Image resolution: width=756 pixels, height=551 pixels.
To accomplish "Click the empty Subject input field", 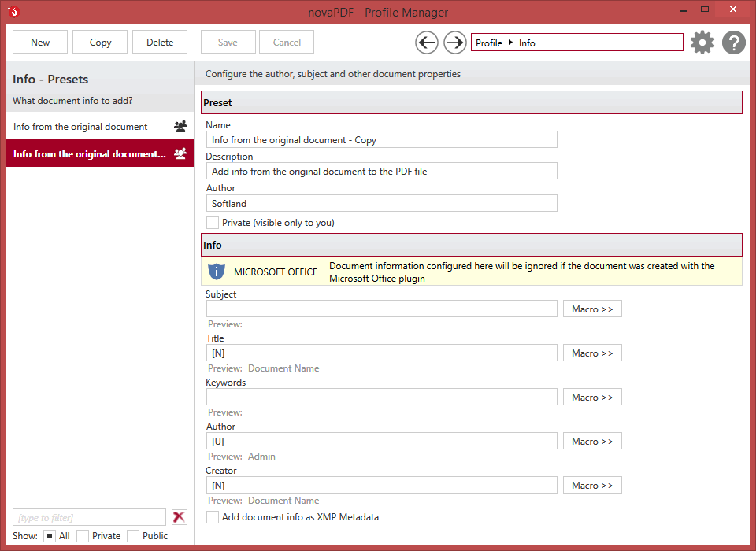I will point(382,309).
